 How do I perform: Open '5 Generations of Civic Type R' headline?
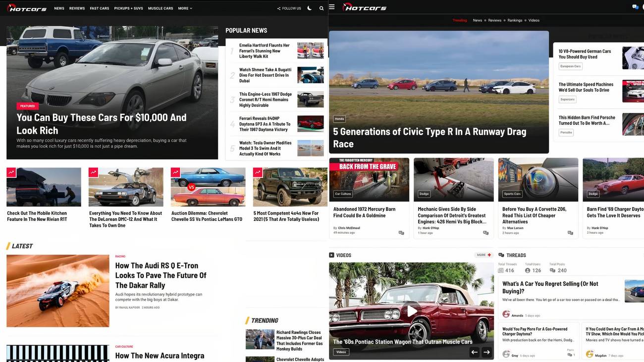click(429, 138)
